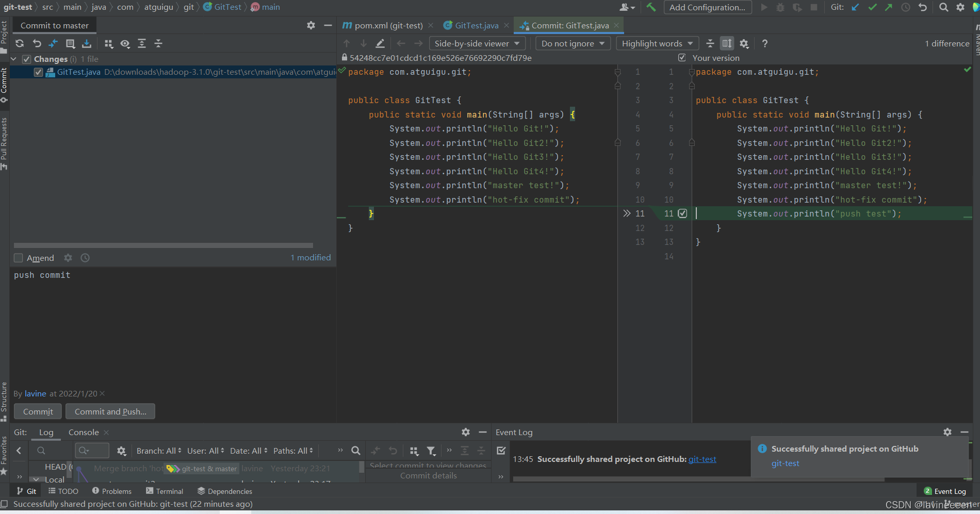Open the Highlight words dropdown

click(658, 43)
